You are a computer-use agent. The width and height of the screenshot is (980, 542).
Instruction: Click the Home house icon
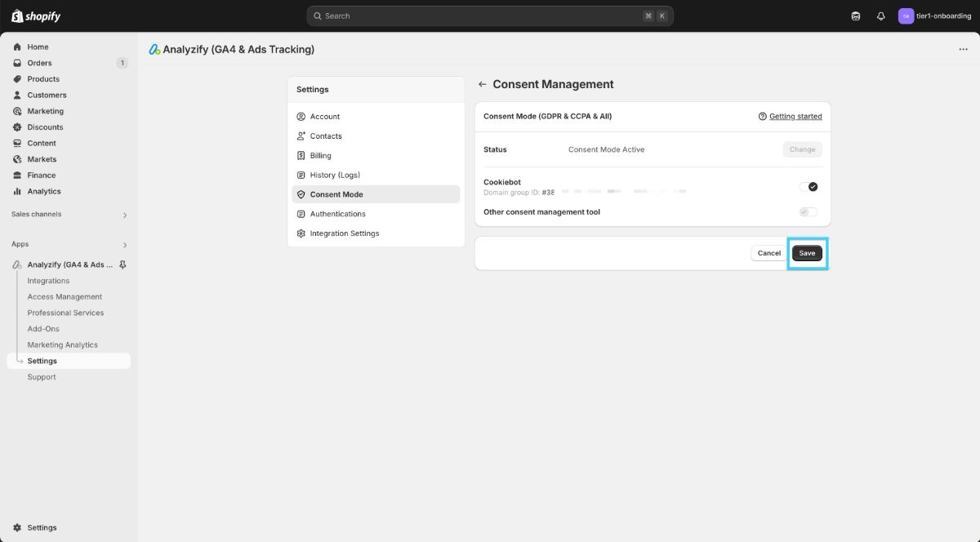point(17,47)
